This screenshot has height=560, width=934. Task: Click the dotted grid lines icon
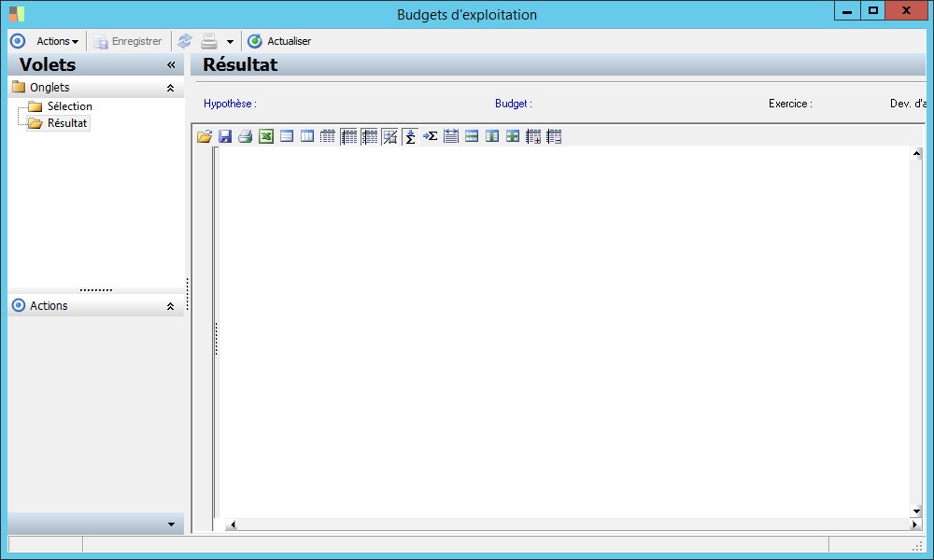(328, 136)
